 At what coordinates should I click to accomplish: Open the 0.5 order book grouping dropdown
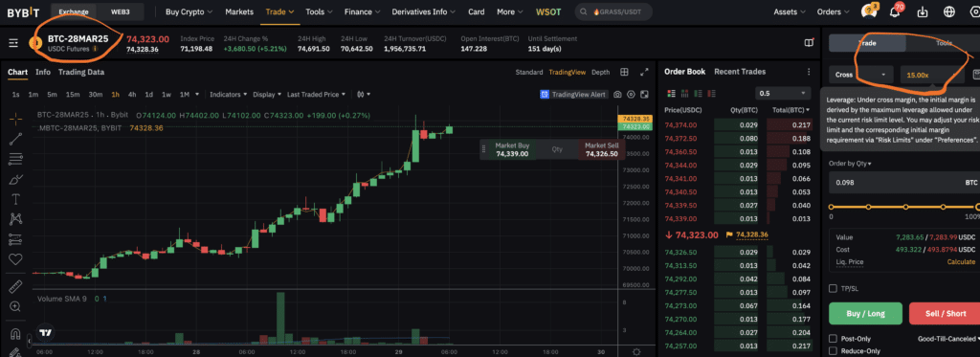tap(783, 93)
